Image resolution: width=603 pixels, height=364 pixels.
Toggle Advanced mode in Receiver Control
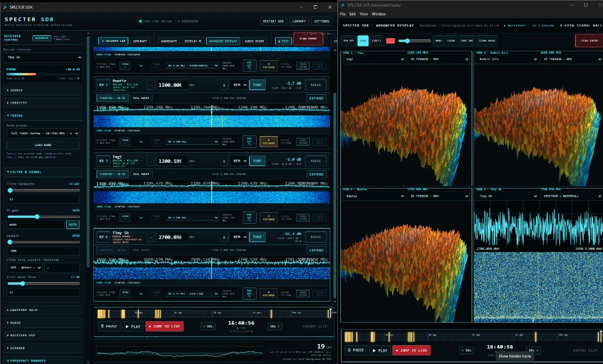[42, 38]
